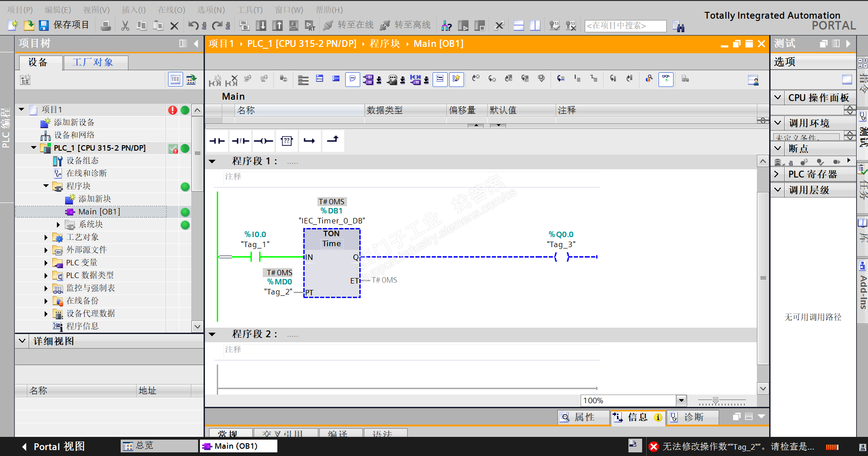Open the 编辑(E) menu
This screenshot has height=456, width=868.
coord(58,10)
